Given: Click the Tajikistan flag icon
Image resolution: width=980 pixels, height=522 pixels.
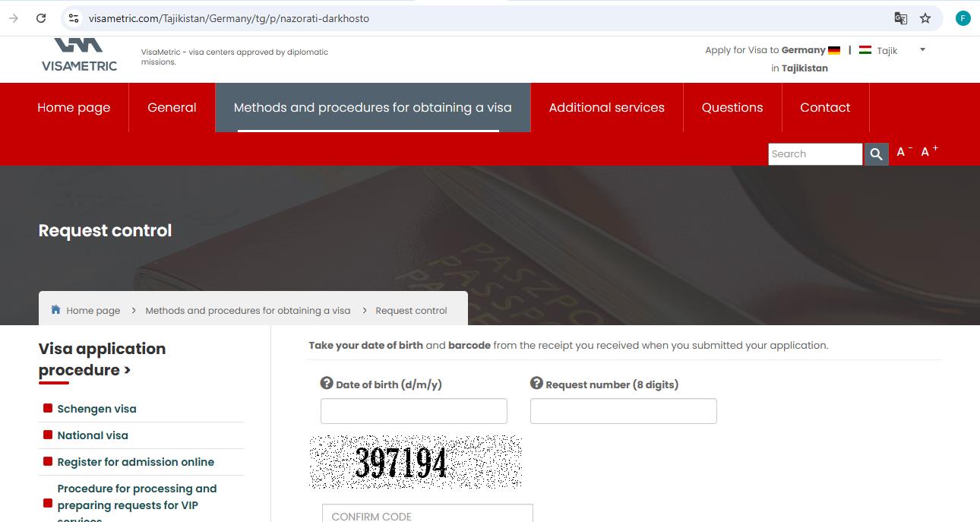Looking at the screenshot, I should 865,50.
